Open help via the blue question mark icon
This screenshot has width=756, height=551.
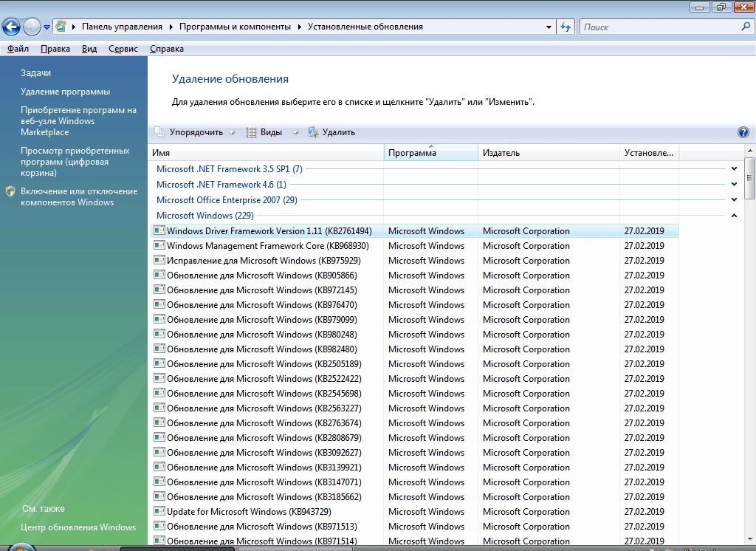point(743,132)
